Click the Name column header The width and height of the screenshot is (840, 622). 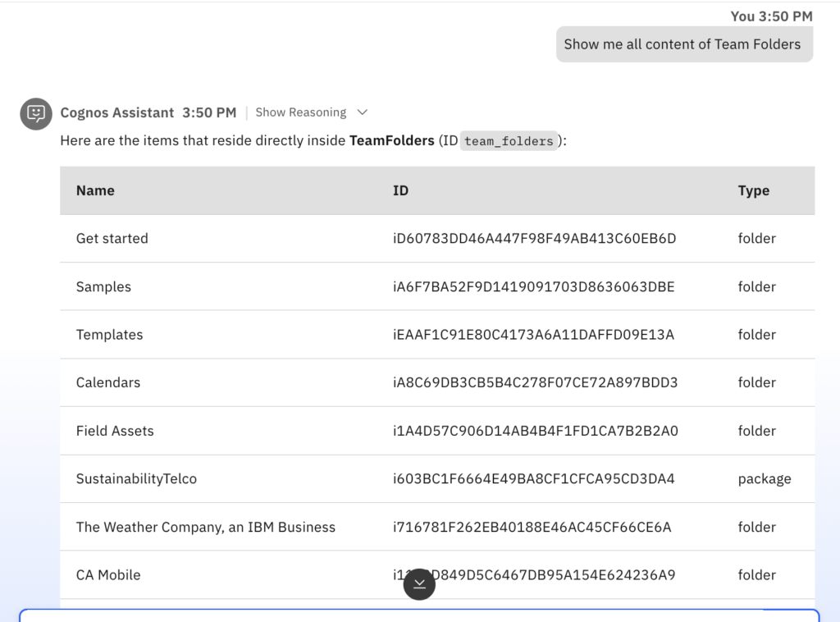pyautogui.click(x=95, y=190)
